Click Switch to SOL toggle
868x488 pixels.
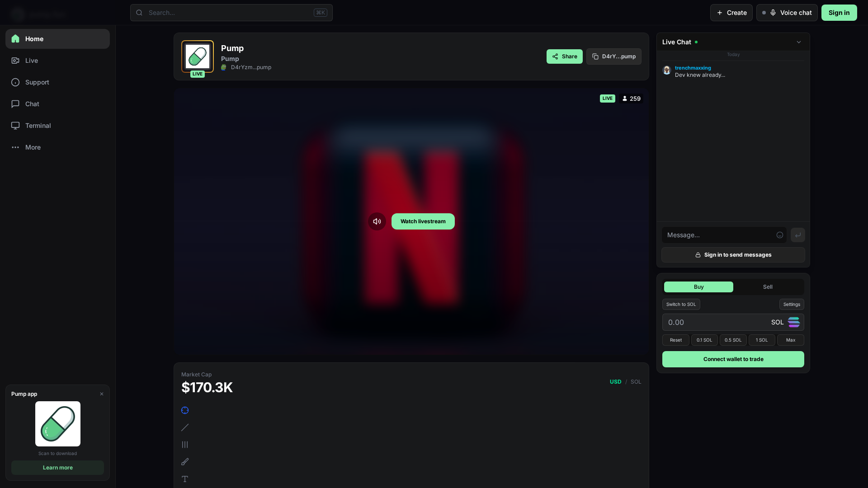click(x=681, y=305)
